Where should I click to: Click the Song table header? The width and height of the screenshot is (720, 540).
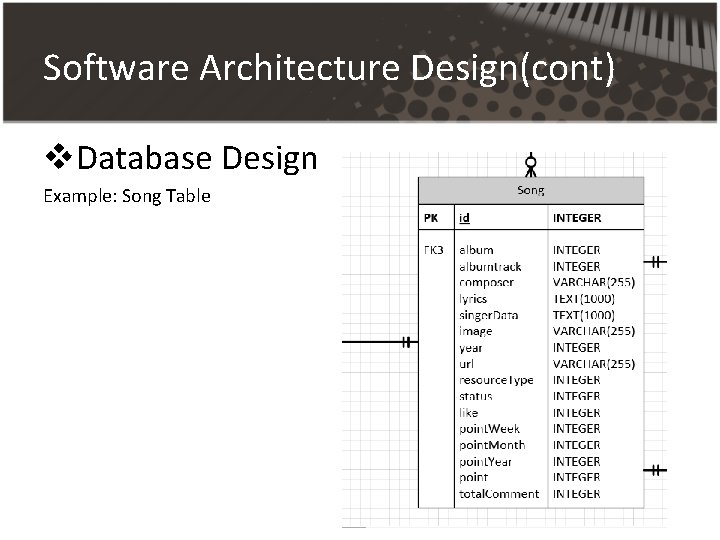coord(531,191)
